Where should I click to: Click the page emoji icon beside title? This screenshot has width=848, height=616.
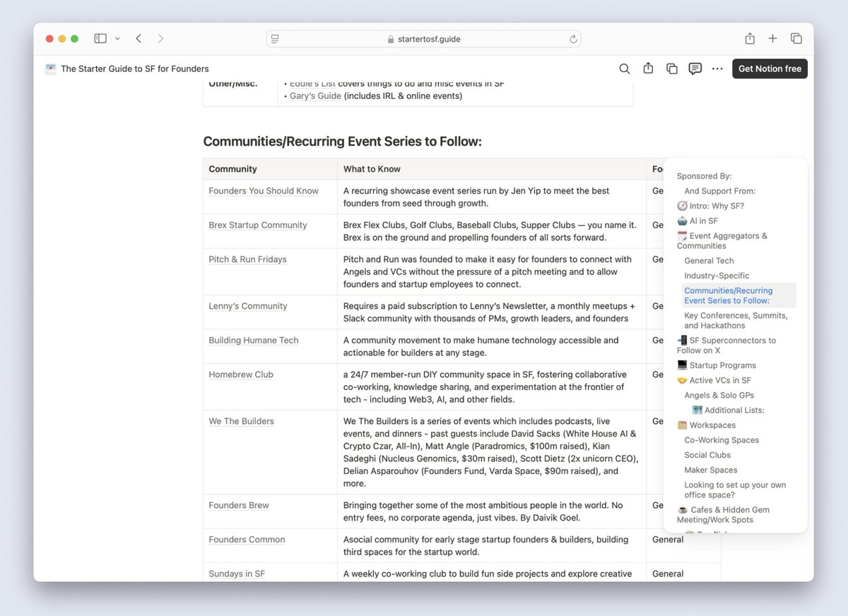tap(51, 69)
